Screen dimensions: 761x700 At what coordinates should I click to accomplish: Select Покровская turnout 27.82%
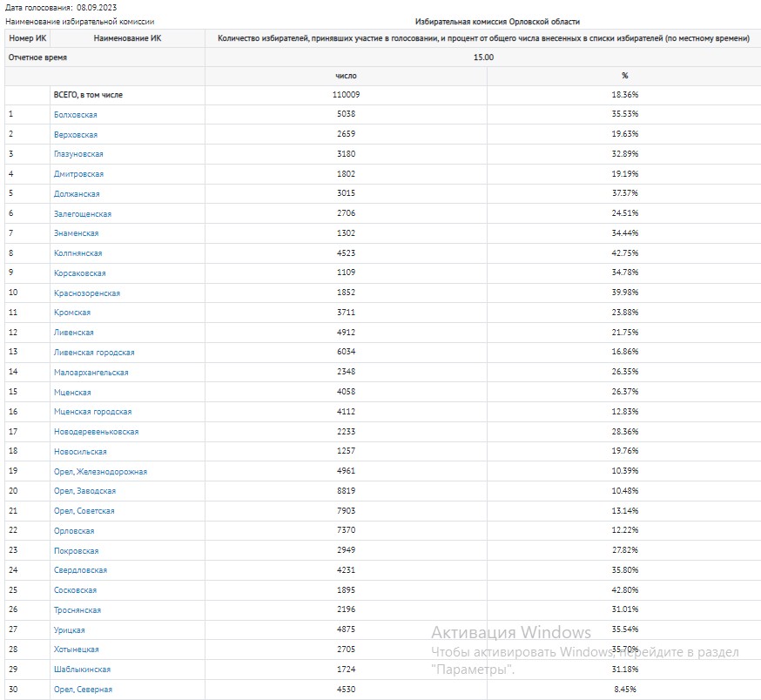coord(624,550)
